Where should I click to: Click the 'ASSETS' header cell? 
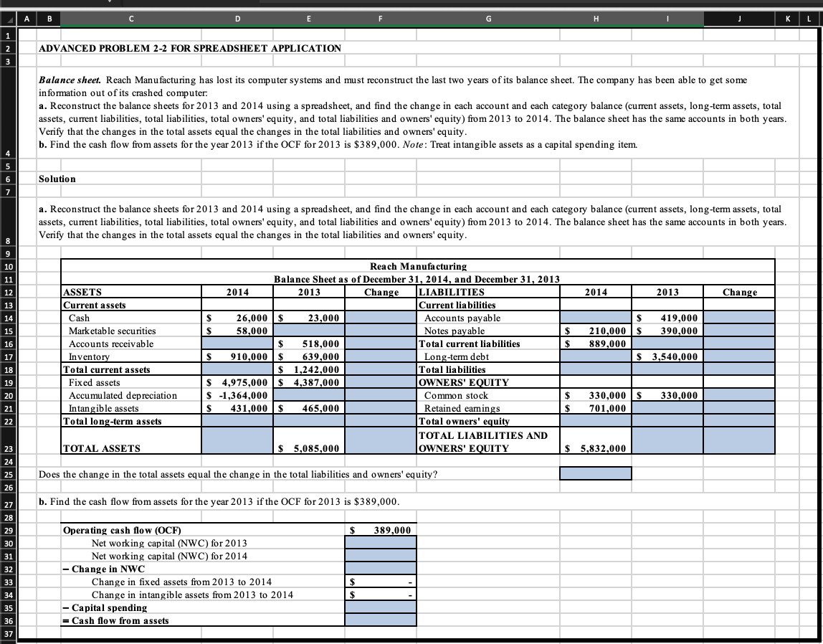(x=131, y=293)
